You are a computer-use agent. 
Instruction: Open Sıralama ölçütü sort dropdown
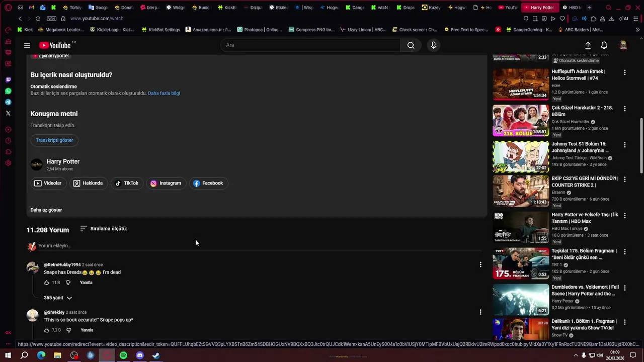coord(104,229)
